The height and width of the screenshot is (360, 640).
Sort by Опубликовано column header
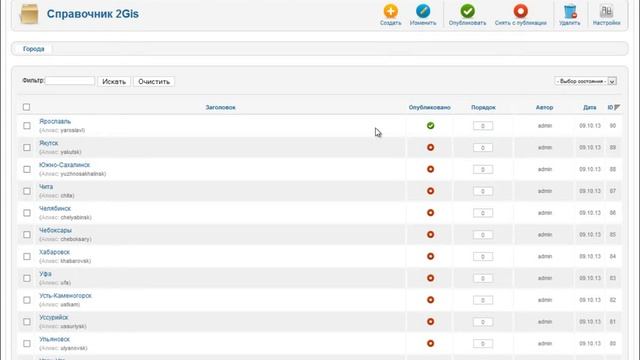[x=429, y=107]
